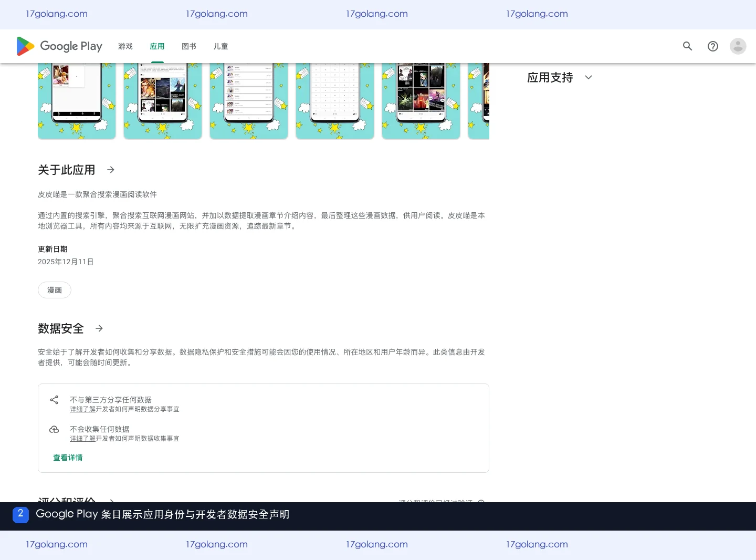Expand the 应用支持 section chevron

(x=589, y=77)
